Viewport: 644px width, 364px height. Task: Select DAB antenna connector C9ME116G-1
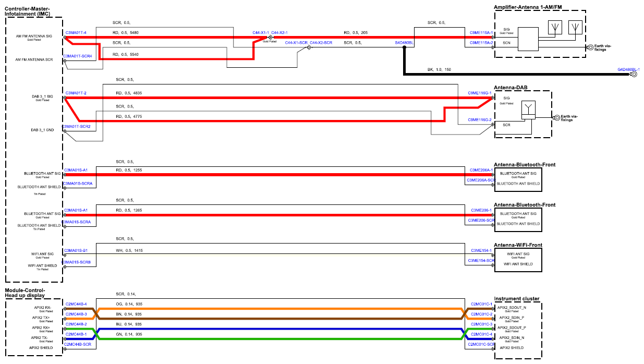point(481,93)
